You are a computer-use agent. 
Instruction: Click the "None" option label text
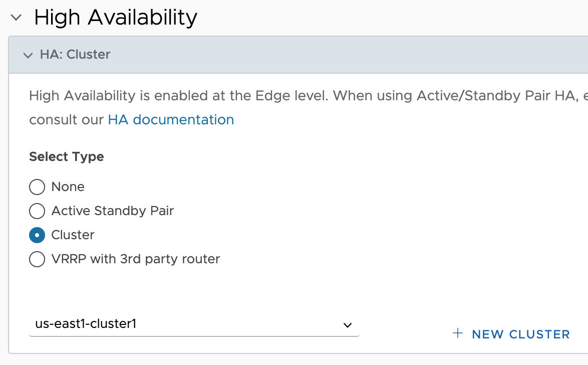click(x=68, y=187)
